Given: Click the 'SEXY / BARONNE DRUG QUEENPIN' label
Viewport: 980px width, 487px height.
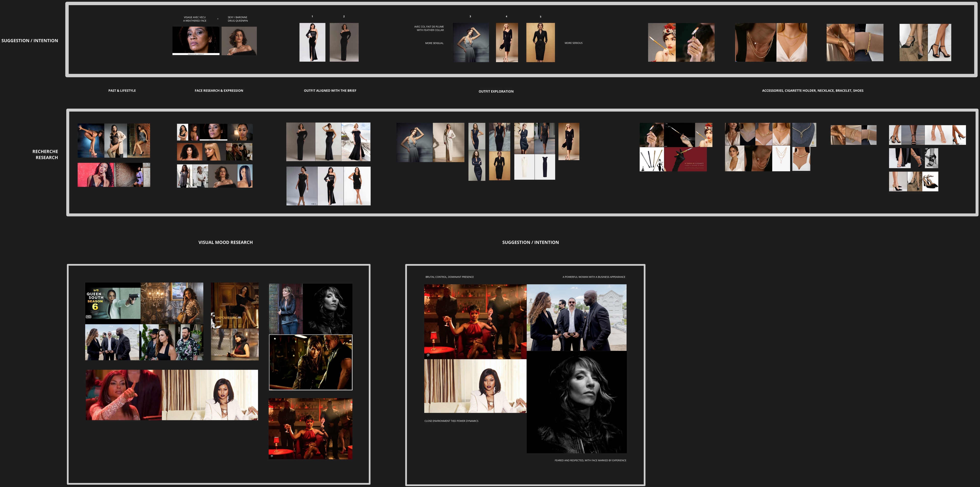Looking at the screenshot, I should [x=237, y=19].
